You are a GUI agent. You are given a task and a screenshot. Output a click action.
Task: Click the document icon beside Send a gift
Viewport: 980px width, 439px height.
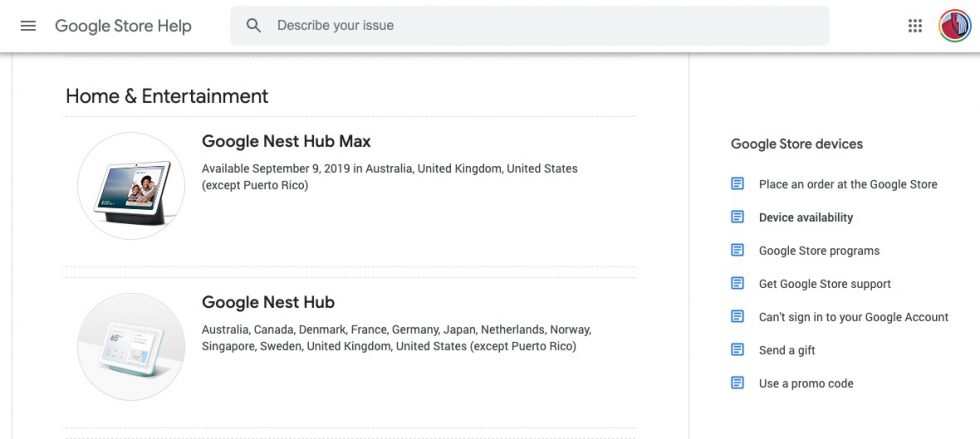coord(738,350)
